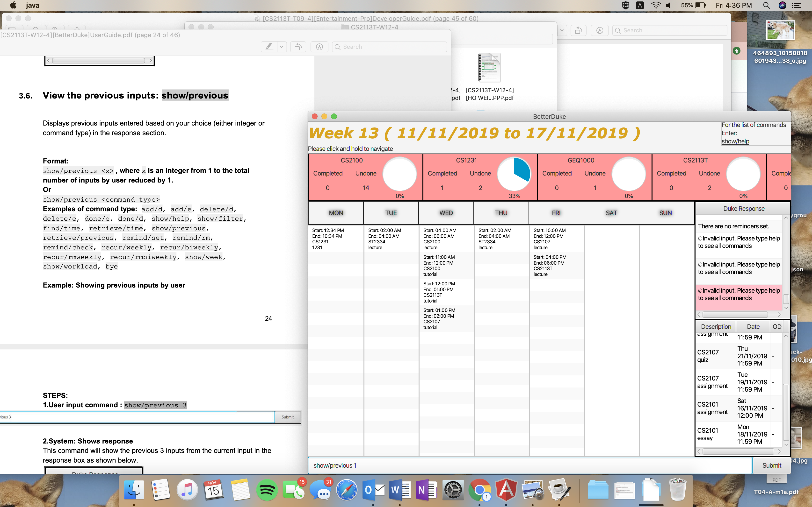
Task: Open Spotify from the dock
Action: coord(267,490)
